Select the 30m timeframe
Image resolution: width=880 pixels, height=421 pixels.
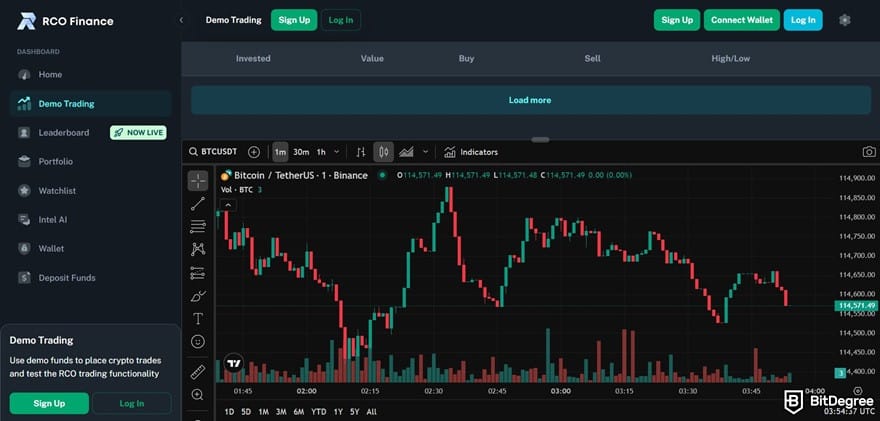[x=301, y=152]
